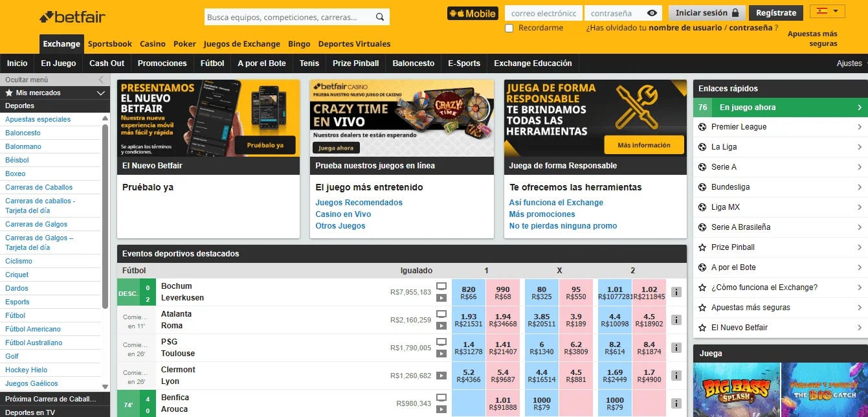Click the Mobile apps button
Image resolution: width=868 pixels, height=417 pixels.
473,13
